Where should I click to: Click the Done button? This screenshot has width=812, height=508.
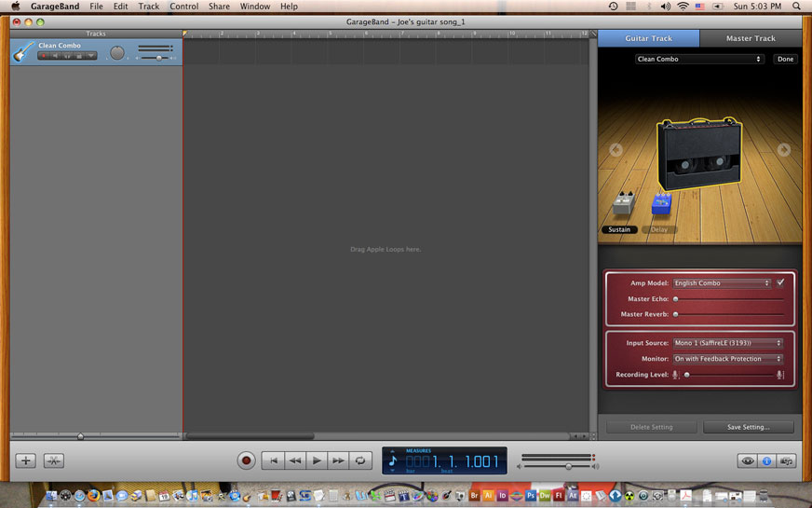(785, 59)
